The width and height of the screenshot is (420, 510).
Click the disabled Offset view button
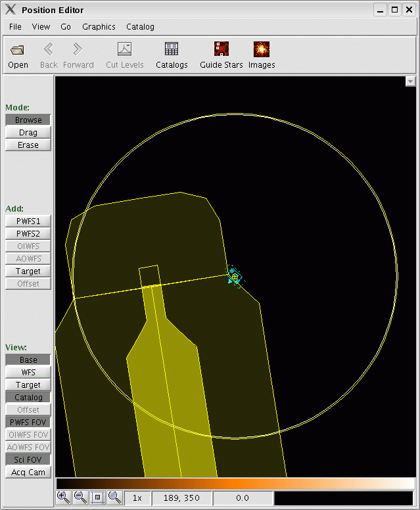(x=28, y=410)
